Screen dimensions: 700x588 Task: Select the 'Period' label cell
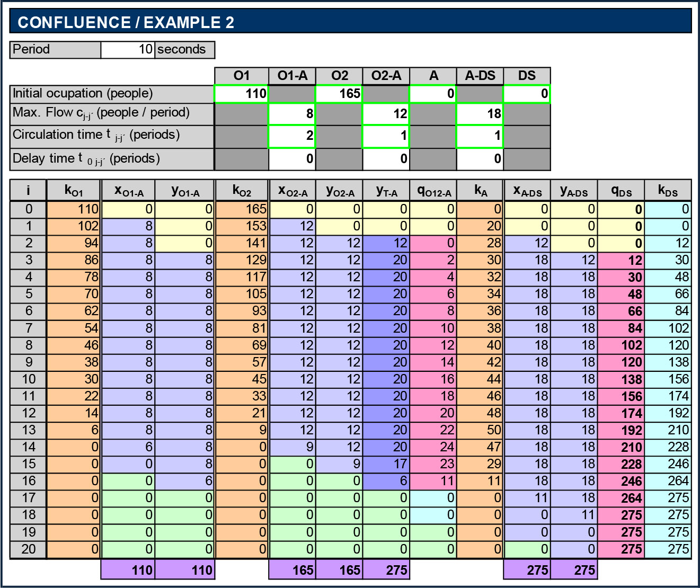point(55,50)
